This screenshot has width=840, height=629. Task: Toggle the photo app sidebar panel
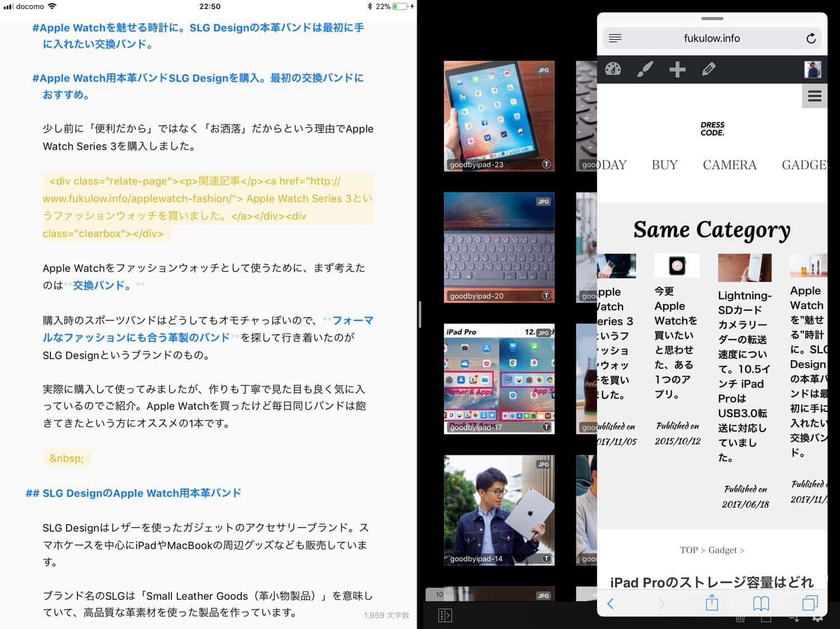[x=445, y=615]
